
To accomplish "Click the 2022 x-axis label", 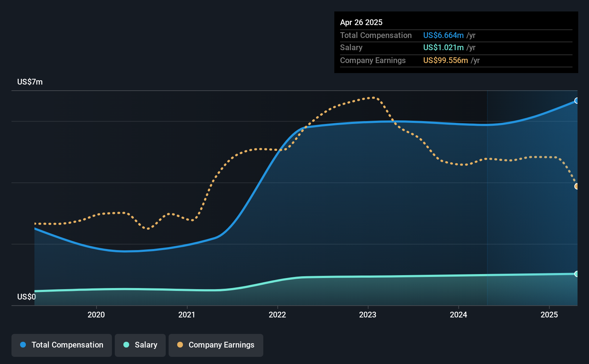I will [x=277, y=315].
